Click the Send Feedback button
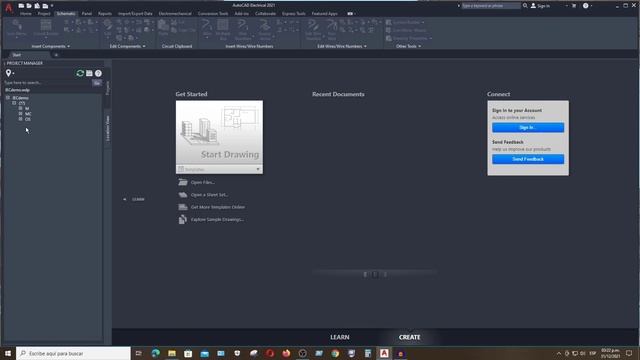Viewport: 640px width, 360px height. click(x=528, y=159)
